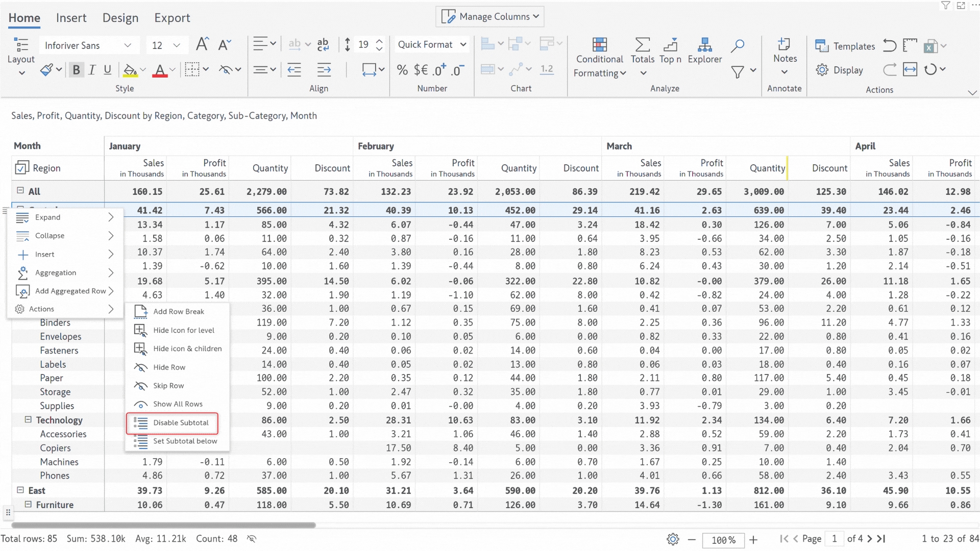The image size is (980, 551).
Task: Switch to the Insert tab
Action: click(71, 18)
